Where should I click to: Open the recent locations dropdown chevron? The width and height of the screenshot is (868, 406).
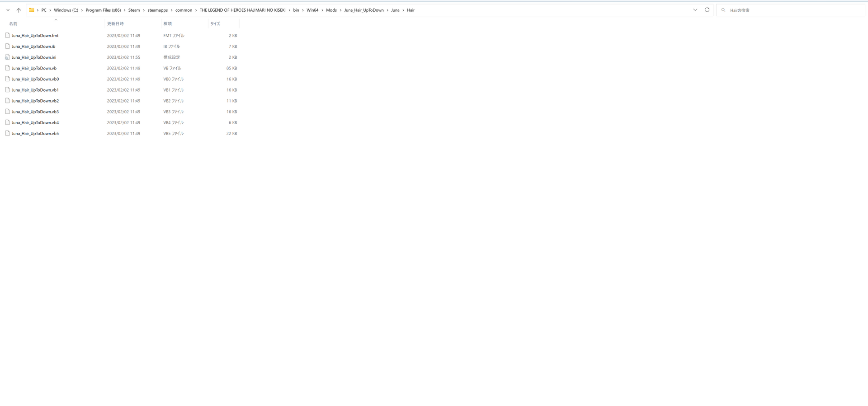8,10
